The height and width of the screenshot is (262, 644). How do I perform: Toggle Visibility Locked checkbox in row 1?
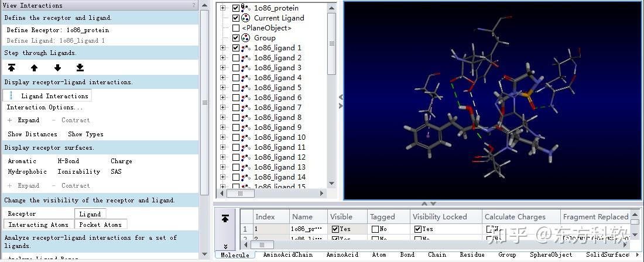[417, 229]
